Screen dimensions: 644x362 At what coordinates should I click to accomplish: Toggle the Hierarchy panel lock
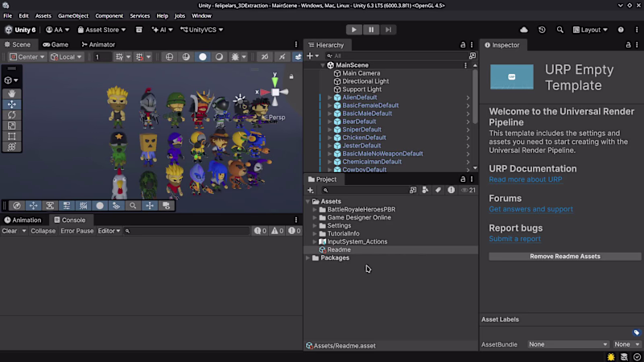463,45
